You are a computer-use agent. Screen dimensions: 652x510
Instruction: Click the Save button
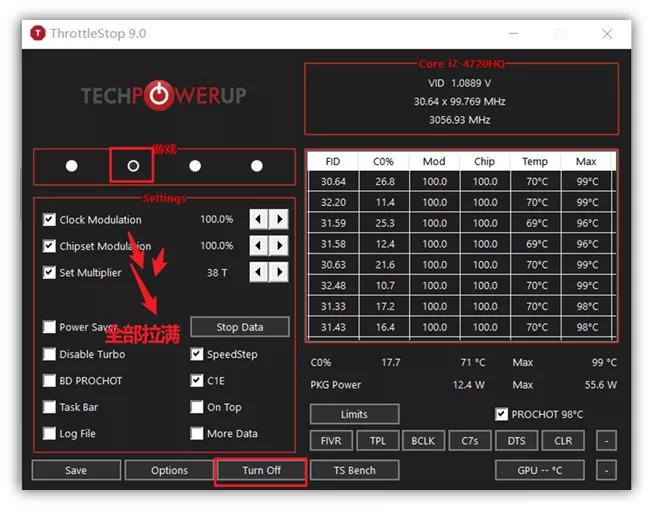coord(76,470)
